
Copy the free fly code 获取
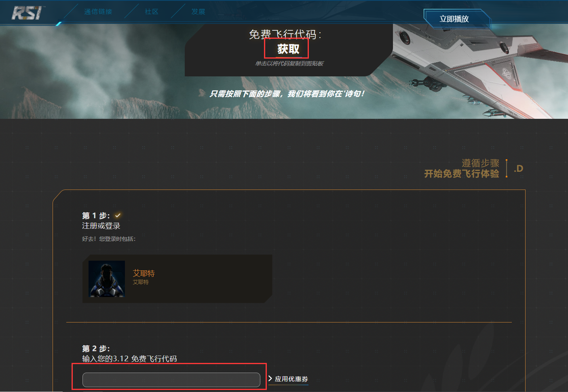click(x=288, y=49)
